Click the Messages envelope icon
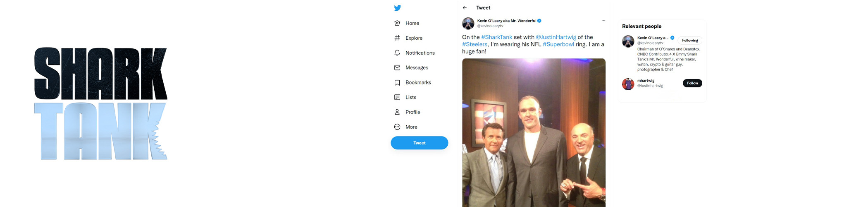 point(397,67)
